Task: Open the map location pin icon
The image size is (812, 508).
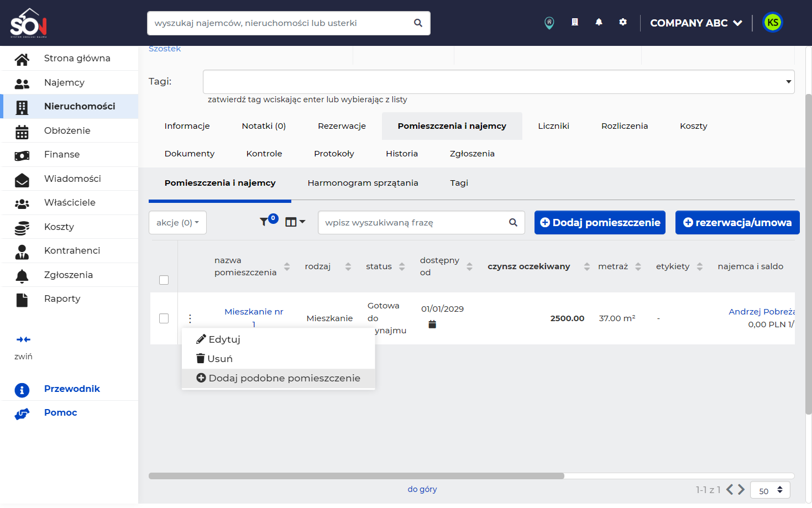Action: (549, 23)
